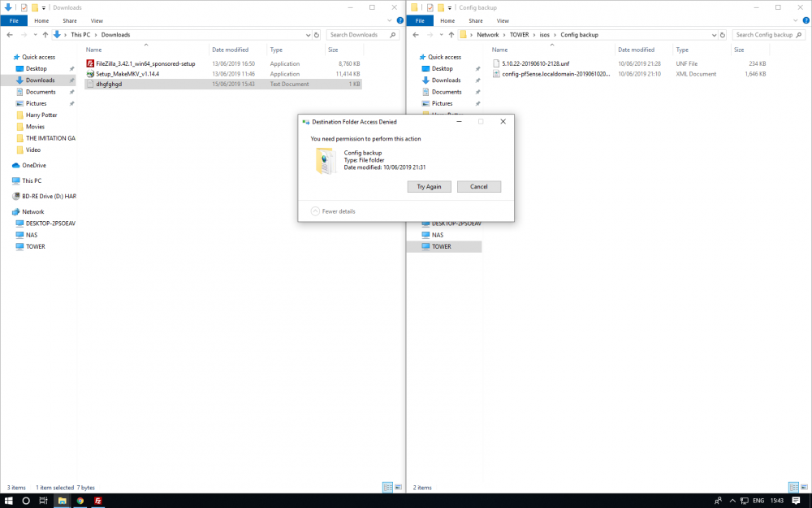Click Try Again in the Access Denied dialog

(x=429, y=187)
